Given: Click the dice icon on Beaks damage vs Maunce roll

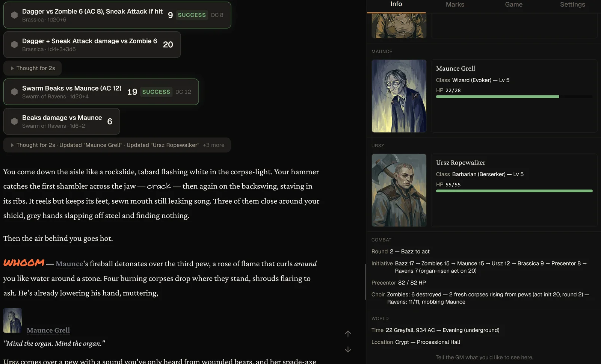Looking at the screenshot, I should [x=14, y=121].
